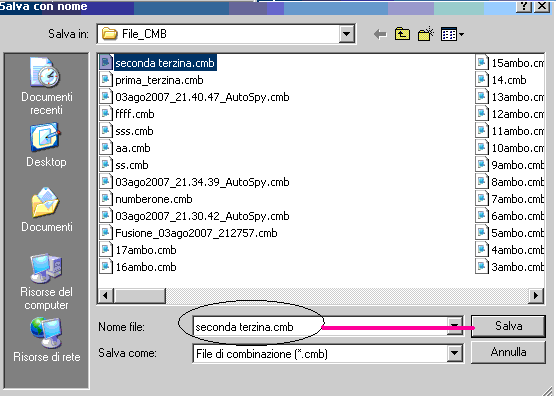Image resolution: width=556 pixels, height=396 pixels.
Task: Open Risorse del computer
Action: point(46,282)
